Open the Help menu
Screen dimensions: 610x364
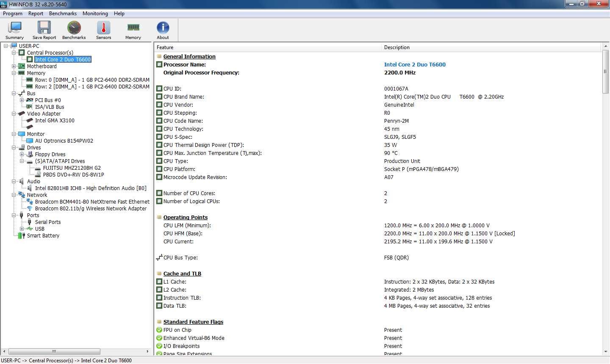point(119,14)
